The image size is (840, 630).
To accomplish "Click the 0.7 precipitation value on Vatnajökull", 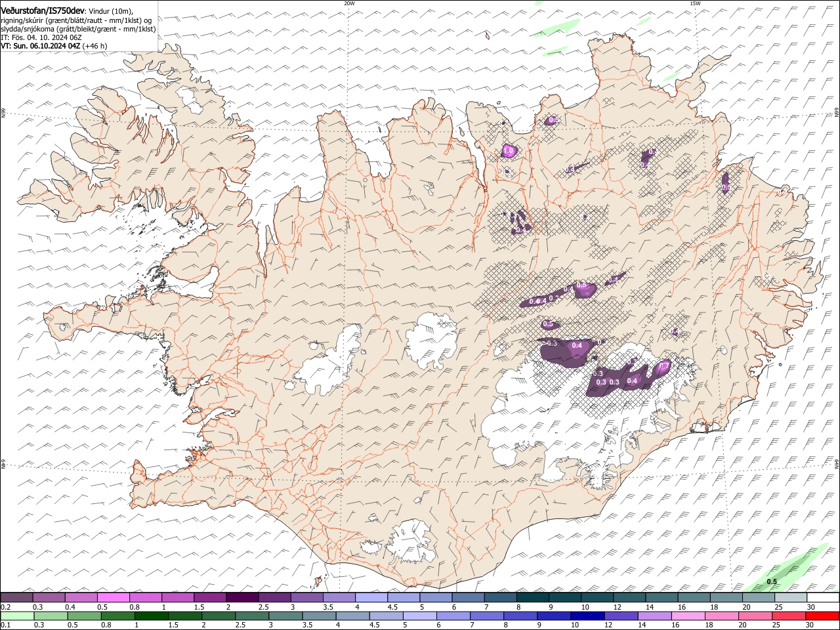I will (663, 367).
